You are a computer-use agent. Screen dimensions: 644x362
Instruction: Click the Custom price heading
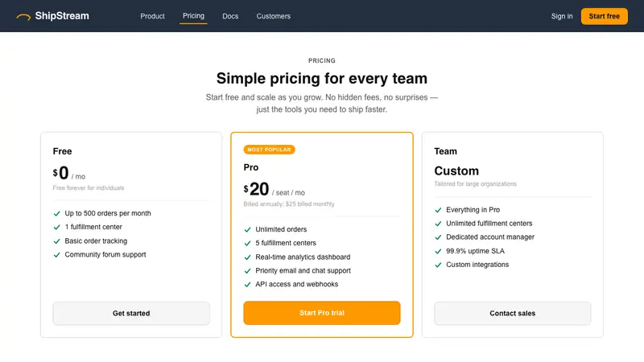456,171
